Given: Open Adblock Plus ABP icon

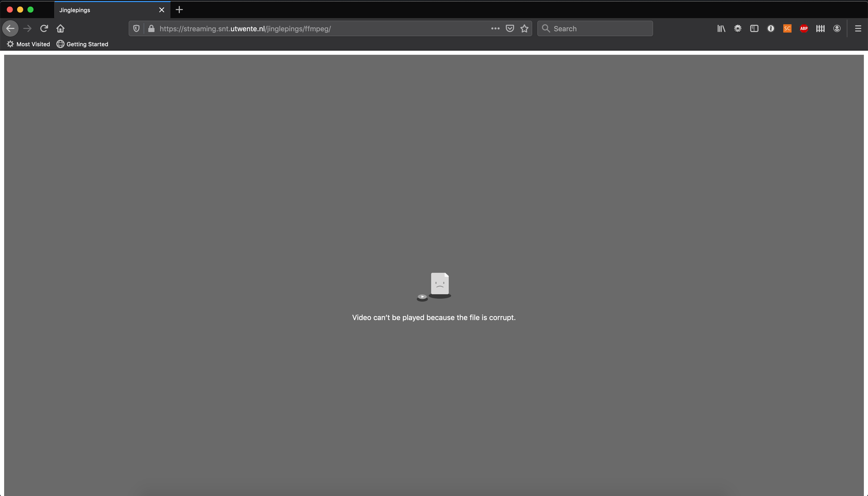Looking at the screenshot, I should point(804,29).
